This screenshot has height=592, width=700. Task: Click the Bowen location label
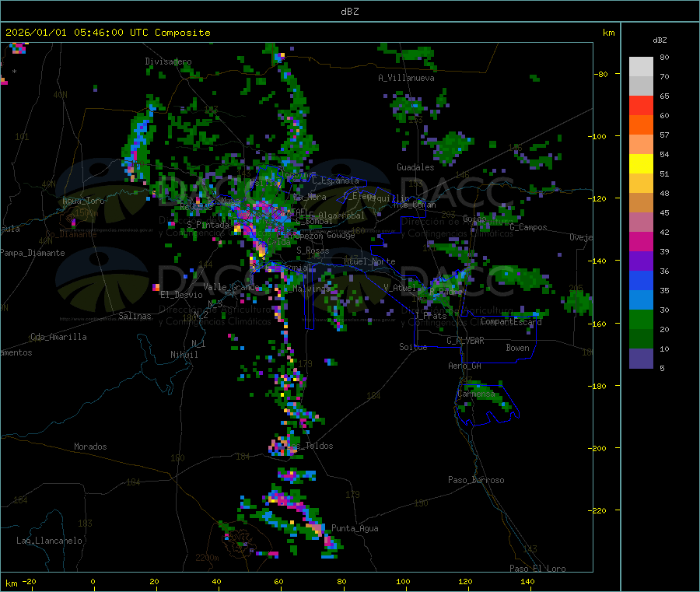[x=517, y=348]
